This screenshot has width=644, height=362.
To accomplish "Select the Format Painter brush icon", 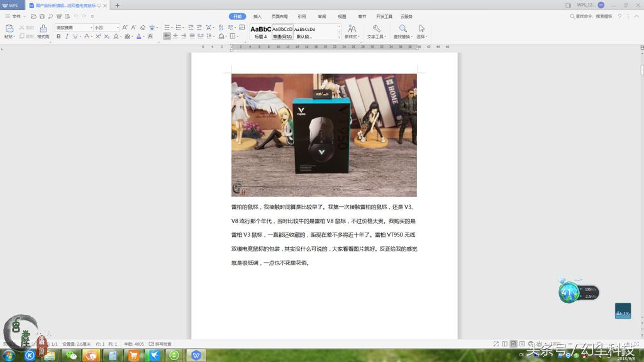I will click(x=43, y=29).
